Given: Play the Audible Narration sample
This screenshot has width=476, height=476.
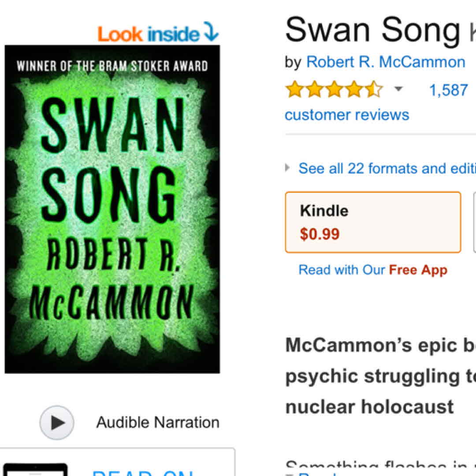Looking at the screenshot, I should click(57, 423).
